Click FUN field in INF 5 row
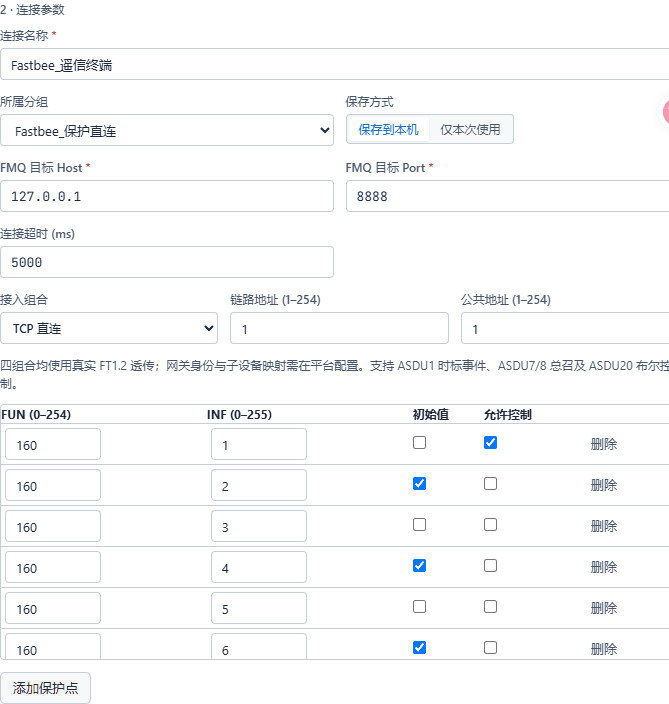The width and height of the screenshot is (669, 704). [x=53, y=608]
